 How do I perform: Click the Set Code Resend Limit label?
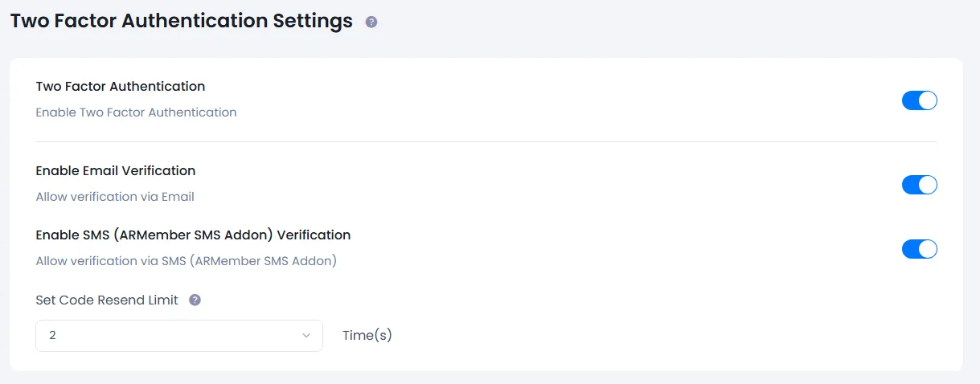coord(107,300)
